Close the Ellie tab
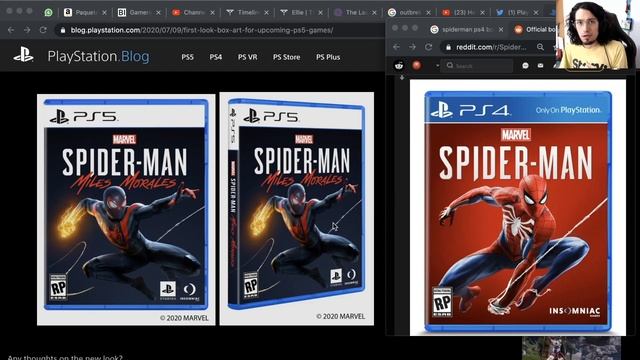Image resolution: width=640 pixels, height=360 pixels. coord(320,13)
